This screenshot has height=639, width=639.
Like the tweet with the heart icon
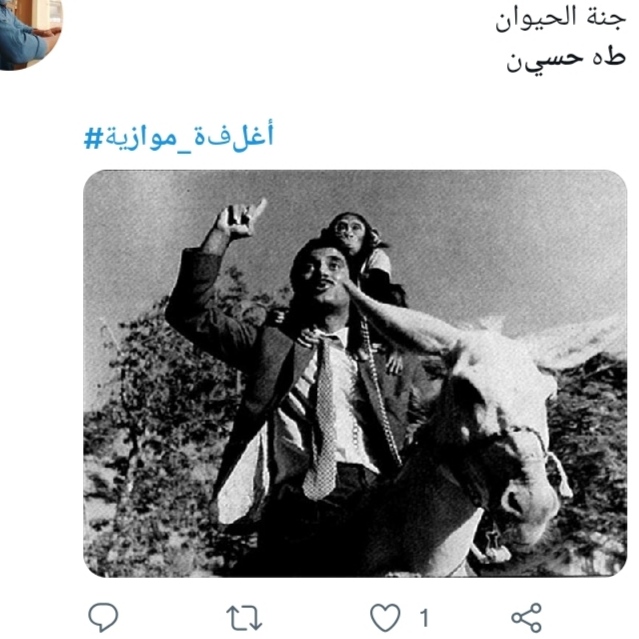385,618
